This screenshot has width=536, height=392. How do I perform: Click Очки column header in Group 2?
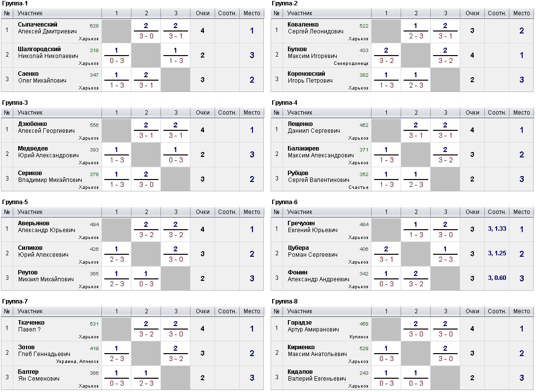472,13
